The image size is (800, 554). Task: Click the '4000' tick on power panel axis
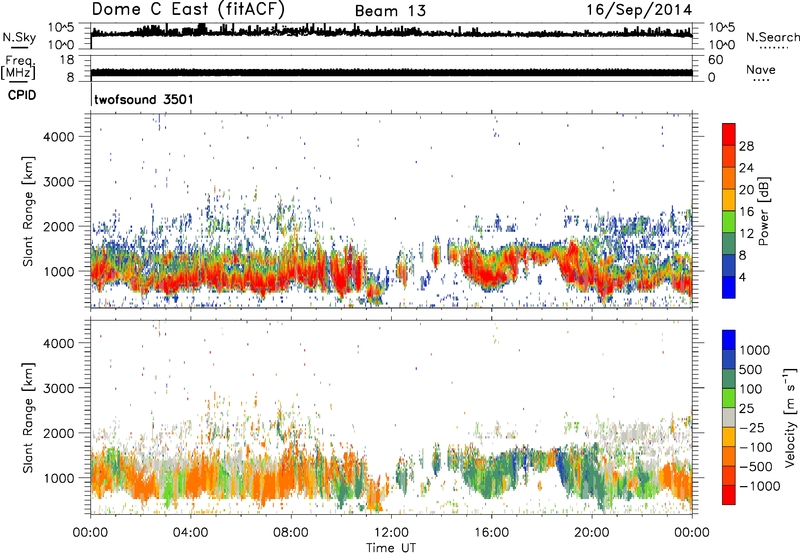pyautogui.click(x=58, y=137)
